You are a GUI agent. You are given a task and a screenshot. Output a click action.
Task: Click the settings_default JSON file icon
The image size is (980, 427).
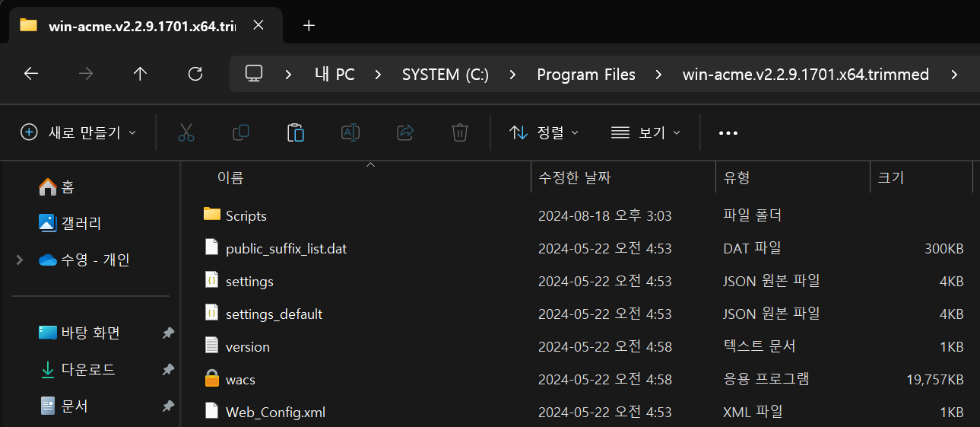212,313
